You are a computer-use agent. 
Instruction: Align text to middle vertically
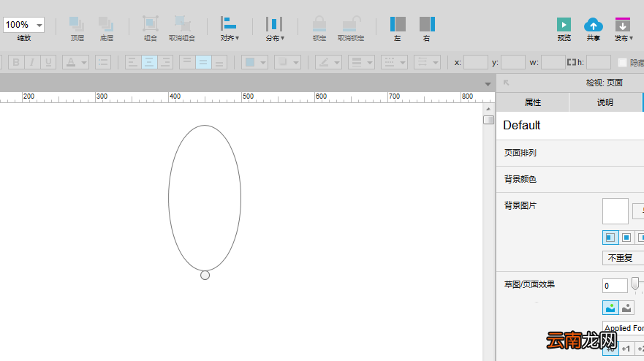point(203,62)
